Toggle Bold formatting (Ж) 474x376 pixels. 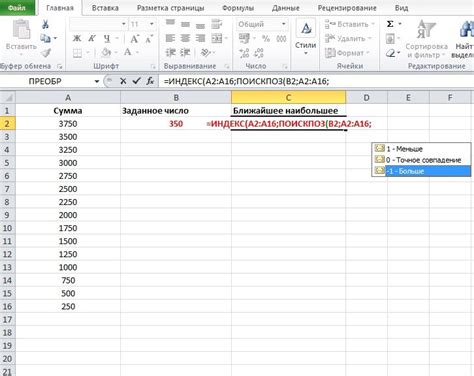click(77, 39)
